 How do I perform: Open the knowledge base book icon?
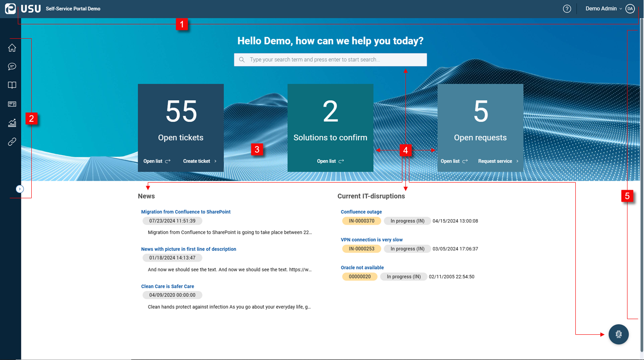pos(12,85)
